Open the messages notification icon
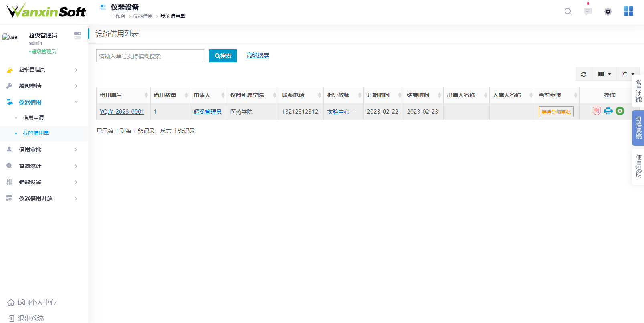644x323 pixels. pyautogui.click(x=588, y=12)
